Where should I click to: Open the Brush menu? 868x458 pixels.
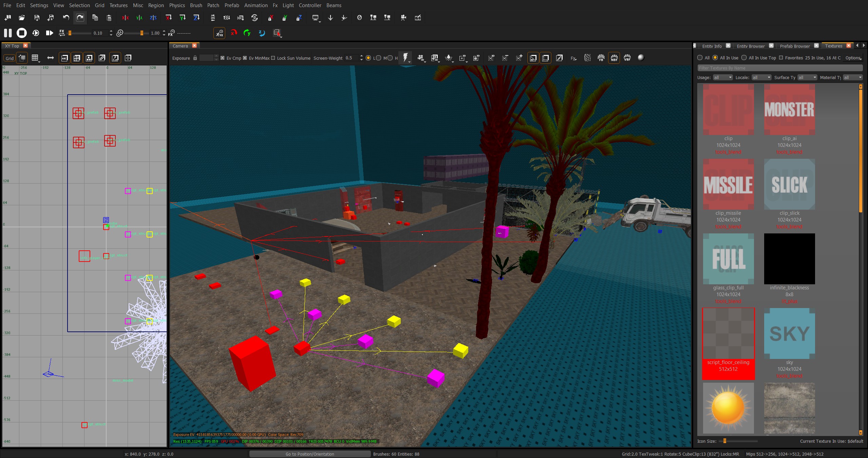196,5
